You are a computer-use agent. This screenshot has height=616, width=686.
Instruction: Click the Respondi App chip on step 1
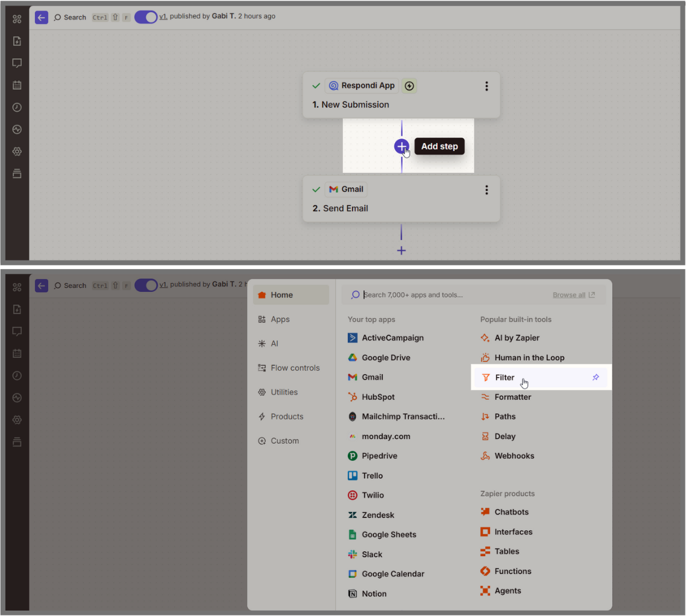(362, 86)
